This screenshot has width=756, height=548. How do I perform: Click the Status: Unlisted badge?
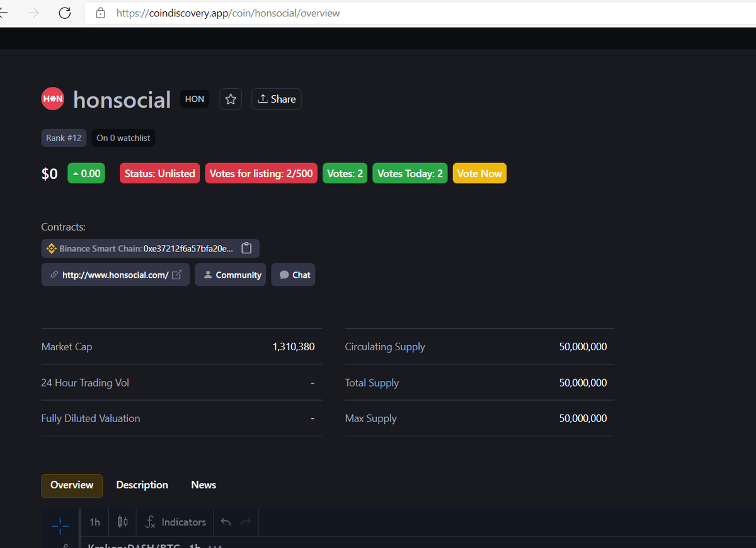coord(160,173)
